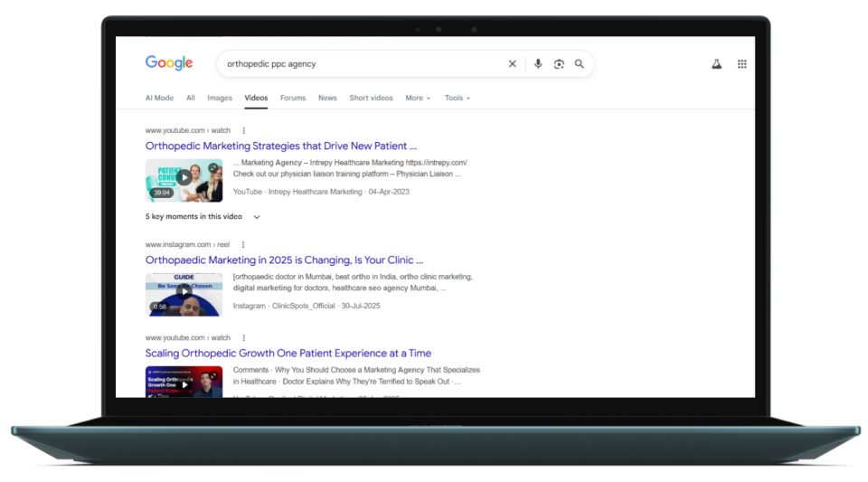Screen dimensions: 868x482
Task: Click the 04-Apr-2023 date text
Action: (389, 192)
